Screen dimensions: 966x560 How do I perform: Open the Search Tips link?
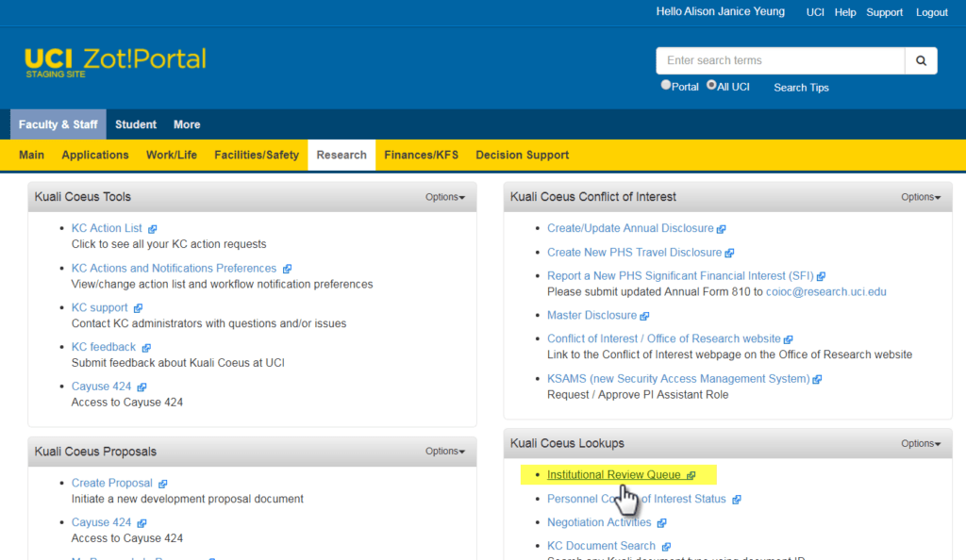801,88
